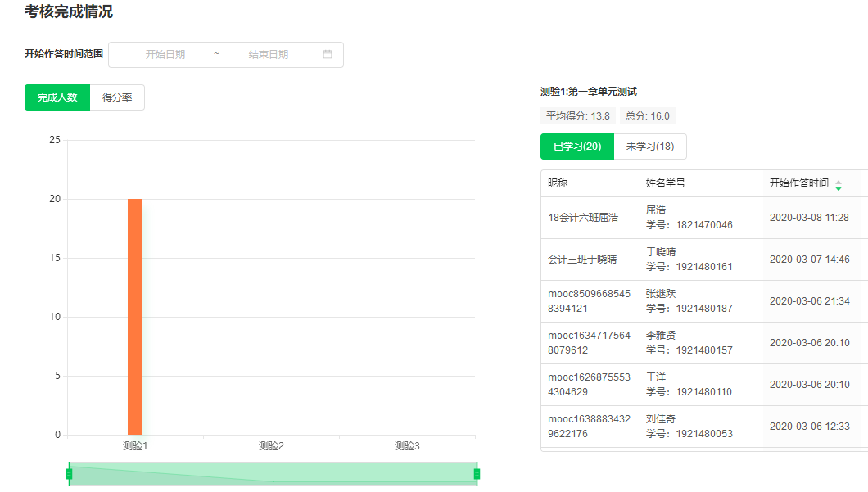
Task: Select row for 18会计六班屈浩
Action: (583, 218)
